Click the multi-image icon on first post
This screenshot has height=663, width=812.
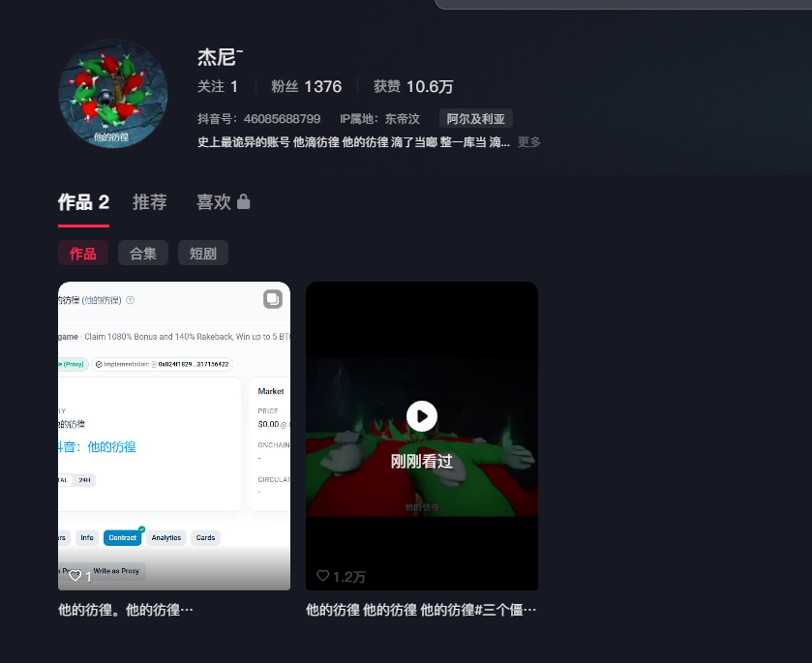click(273, 299)
